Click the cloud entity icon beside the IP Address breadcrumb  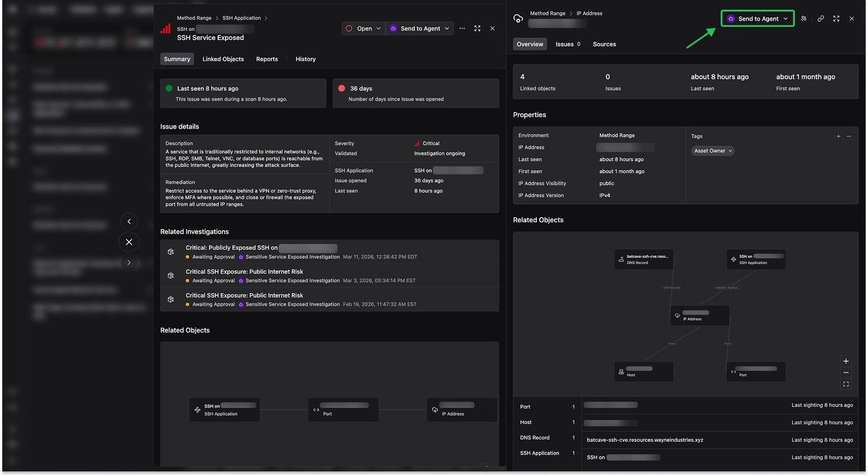[x=518, y=18]
